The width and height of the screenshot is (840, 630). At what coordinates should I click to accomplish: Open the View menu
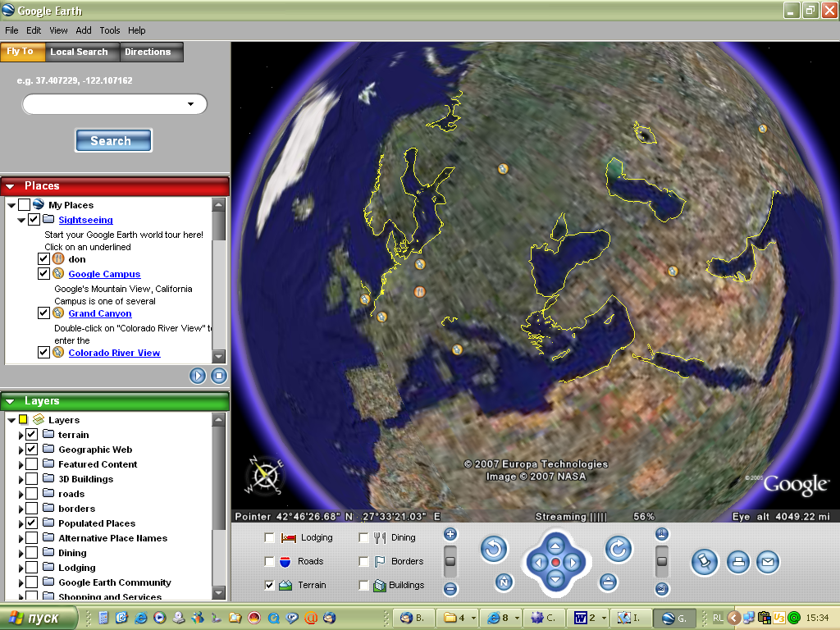(58, 30)
